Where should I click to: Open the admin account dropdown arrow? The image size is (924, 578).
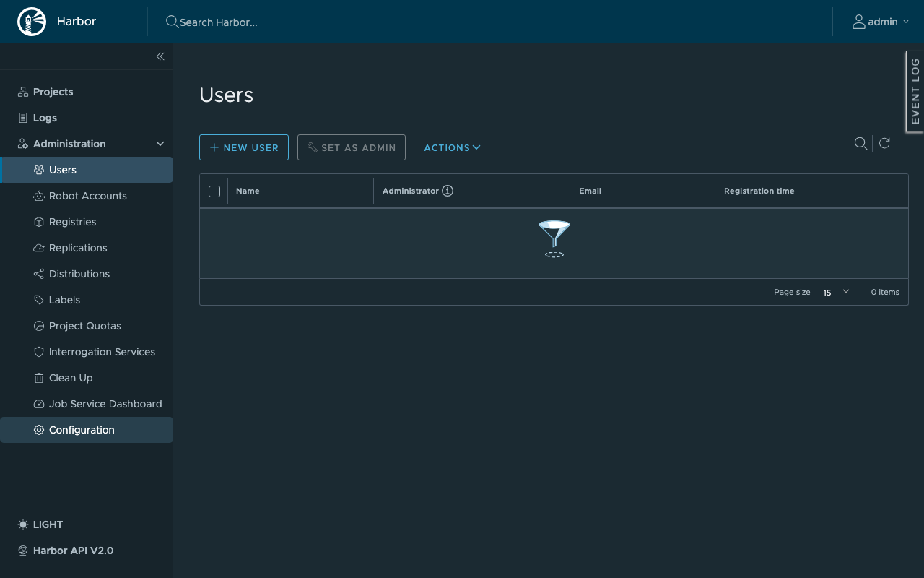[905, 22]
